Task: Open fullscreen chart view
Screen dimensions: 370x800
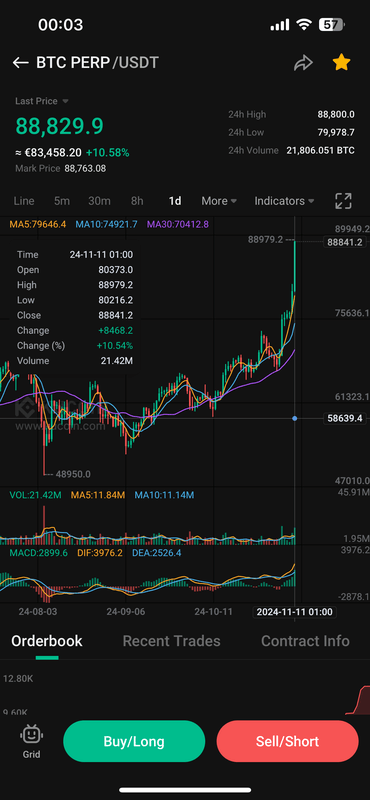Action: (x=343, y=201)
